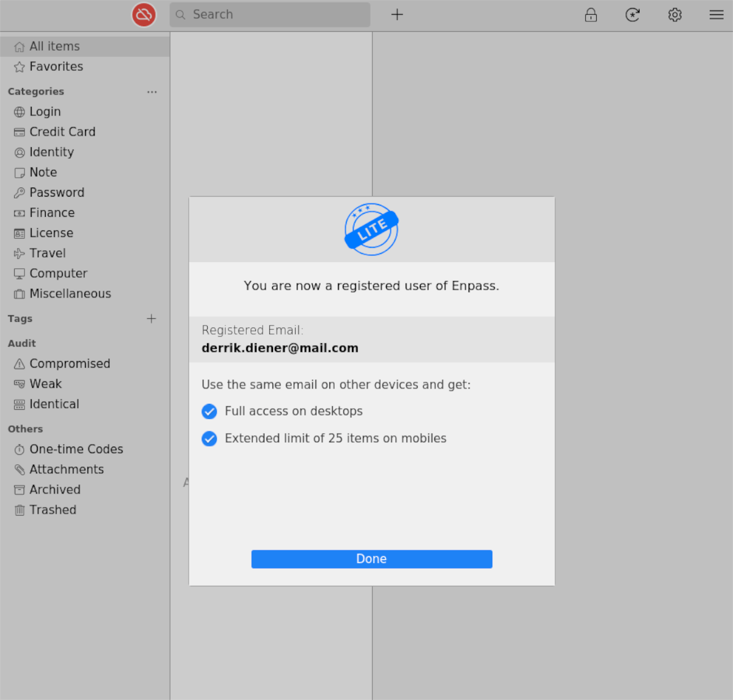Open the One-time Codes section
Viewport: 733px width, 700px height.
coord(76,449)
